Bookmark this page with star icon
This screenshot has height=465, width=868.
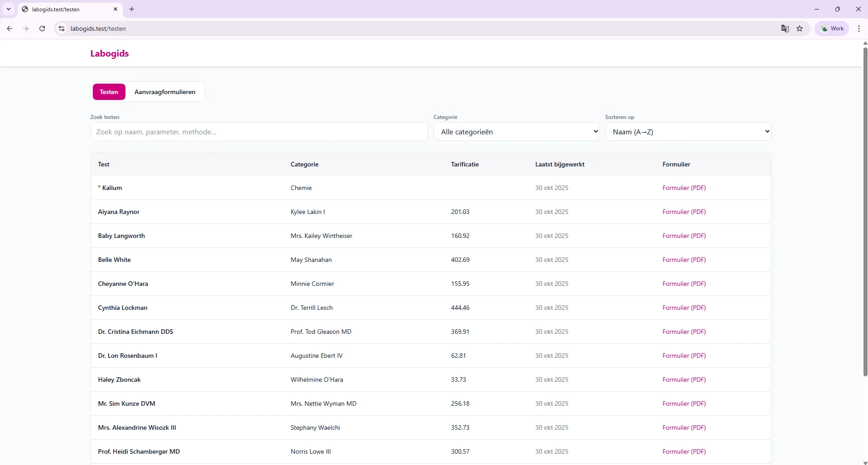800,28
